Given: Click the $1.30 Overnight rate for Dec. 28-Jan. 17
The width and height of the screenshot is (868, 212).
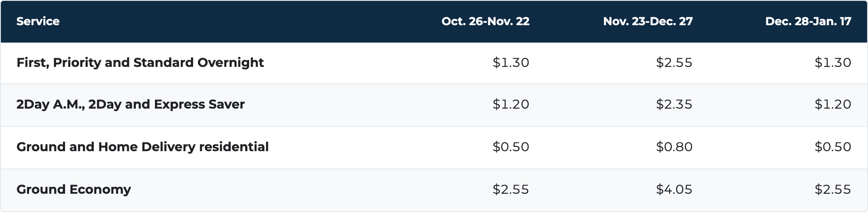Looking at the screenshot, I should [833, 63].
